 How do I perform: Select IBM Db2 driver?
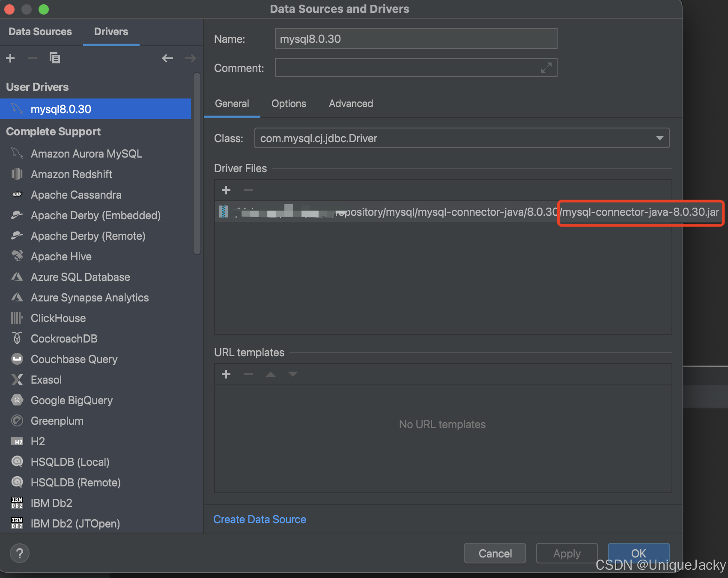[x=95, y=503]
